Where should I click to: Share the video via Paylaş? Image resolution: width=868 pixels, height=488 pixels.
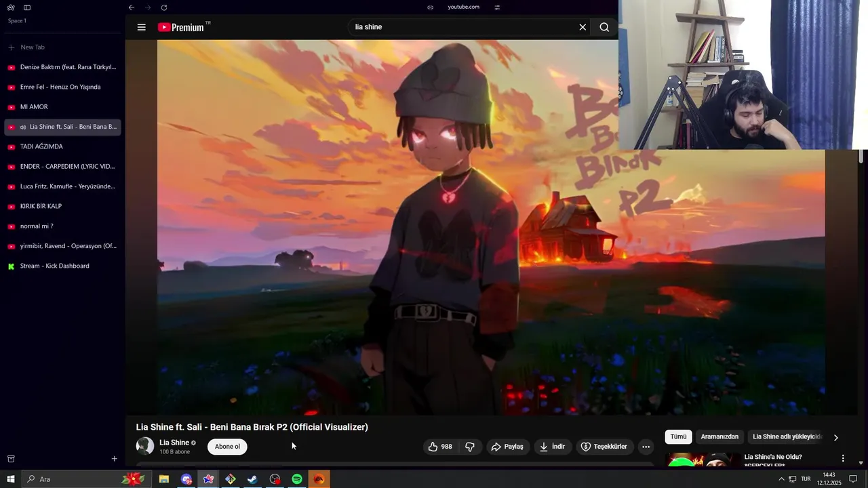tap(507, 447)
